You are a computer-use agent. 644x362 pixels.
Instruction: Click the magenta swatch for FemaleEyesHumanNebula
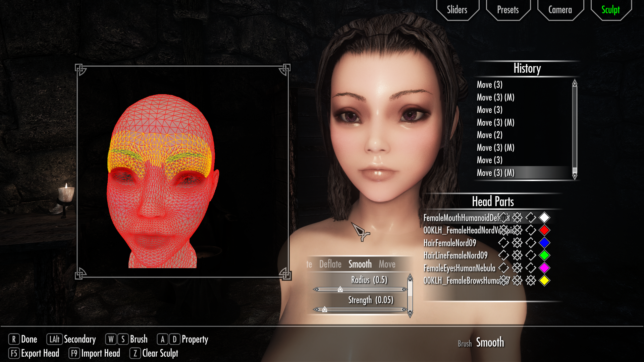click(544, 268)
